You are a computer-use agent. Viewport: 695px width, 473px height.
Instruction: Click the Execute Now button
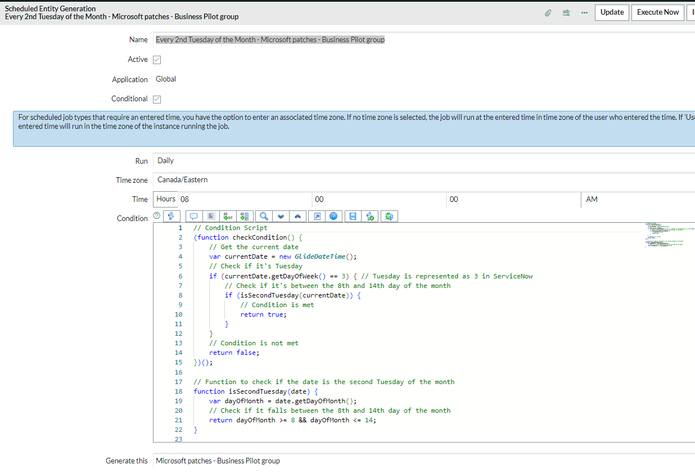(x=658, y=12)
